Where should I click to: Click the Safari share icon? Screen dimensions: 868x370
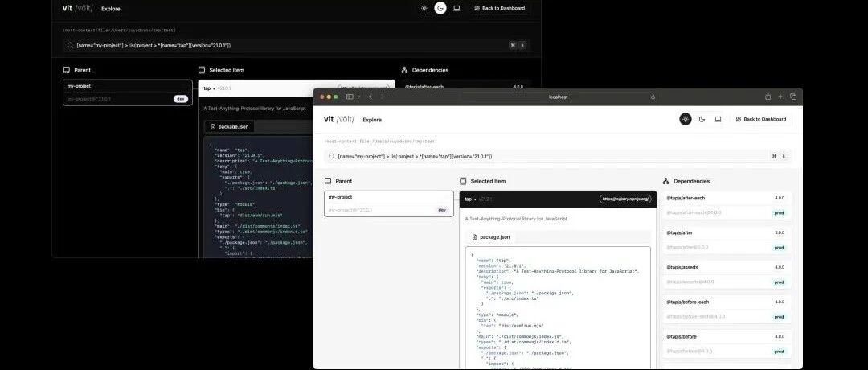768,97
